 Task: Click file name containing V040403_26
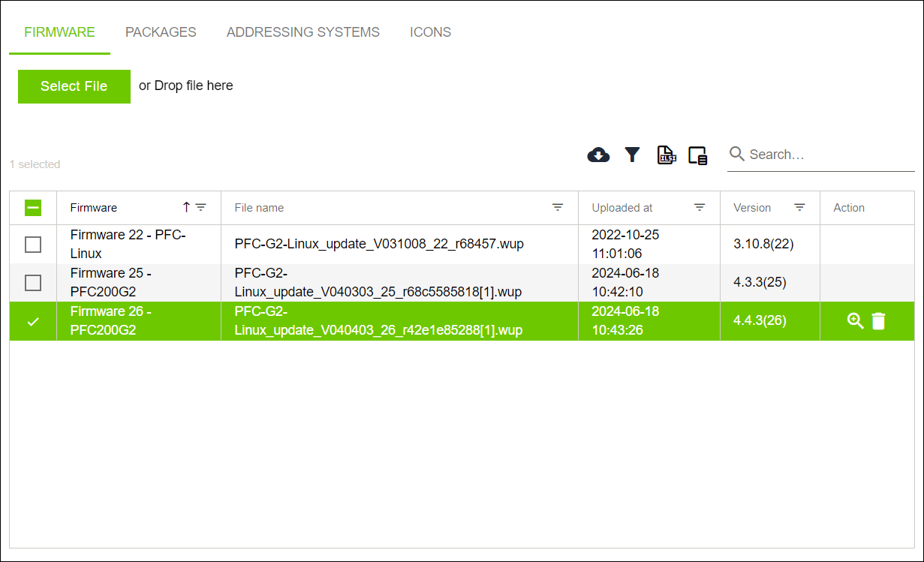378,321
